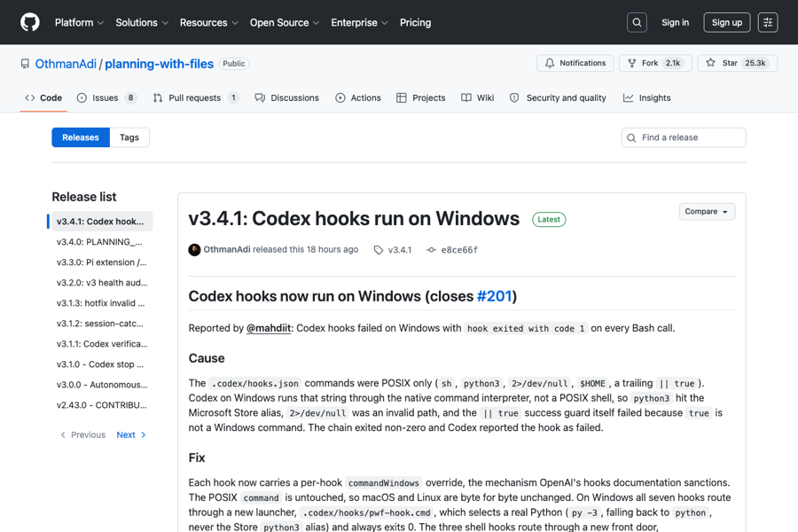Select v3.1.3: hotfix invalid release
Image resolution: width=798 pixels, height=532 pixels.
pos(101,303)
